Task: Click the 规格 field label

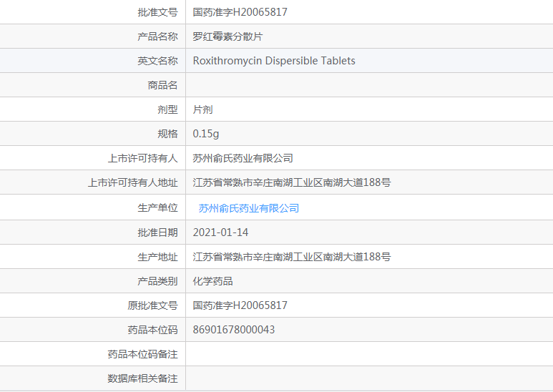Action: coord(167,134)
